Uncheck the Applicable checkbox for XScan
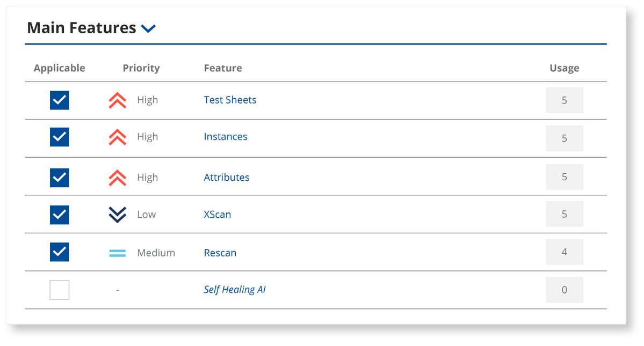 point(59,214)
